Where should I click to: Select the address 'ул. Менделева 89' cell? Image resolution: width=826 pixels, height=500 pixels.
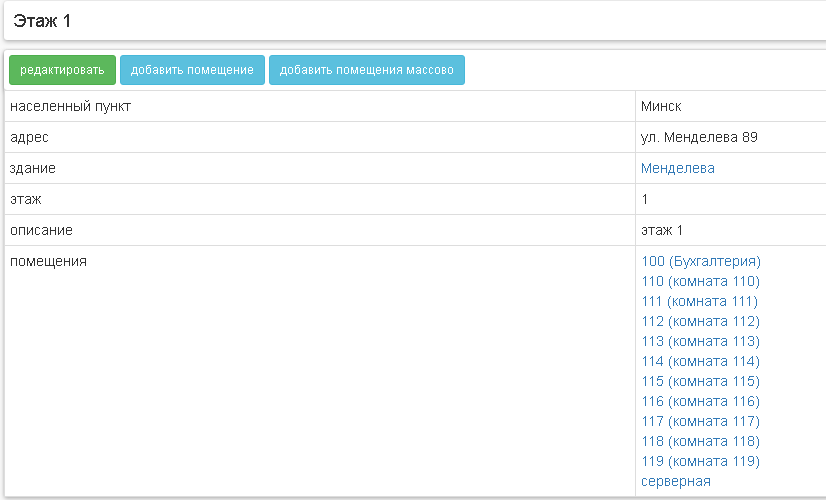pos(699,137)
